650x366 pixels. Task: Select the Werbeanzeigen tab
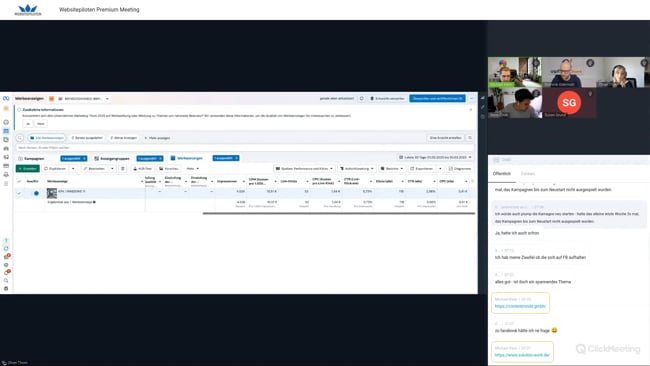[x=187, y=158]
